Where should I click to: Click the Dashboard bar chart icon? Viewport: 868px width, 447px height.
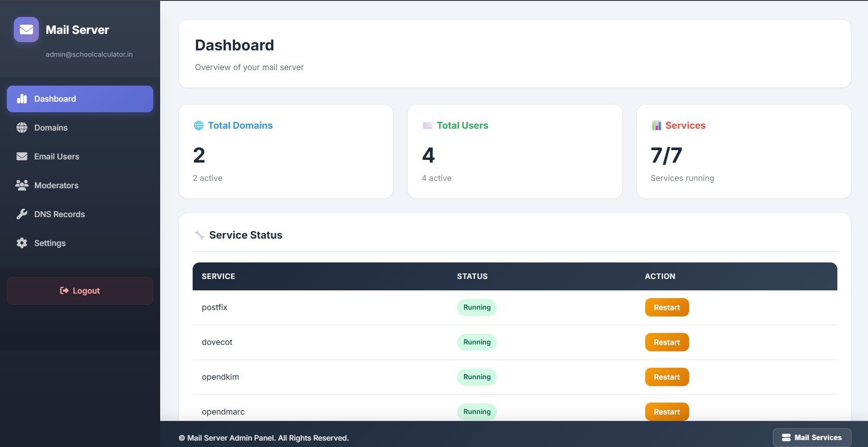[x=22, y=99]
